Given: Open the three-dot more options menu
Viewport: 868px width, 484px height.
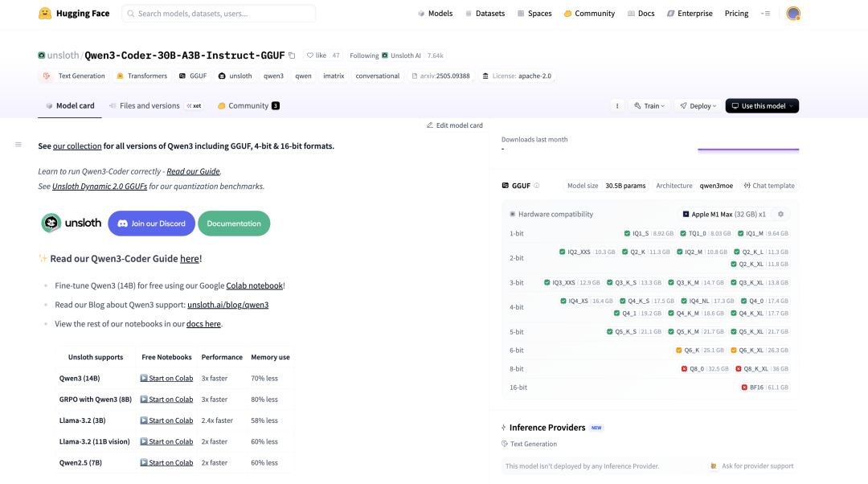Looking at the screenshot, I should tap(617, 106).
